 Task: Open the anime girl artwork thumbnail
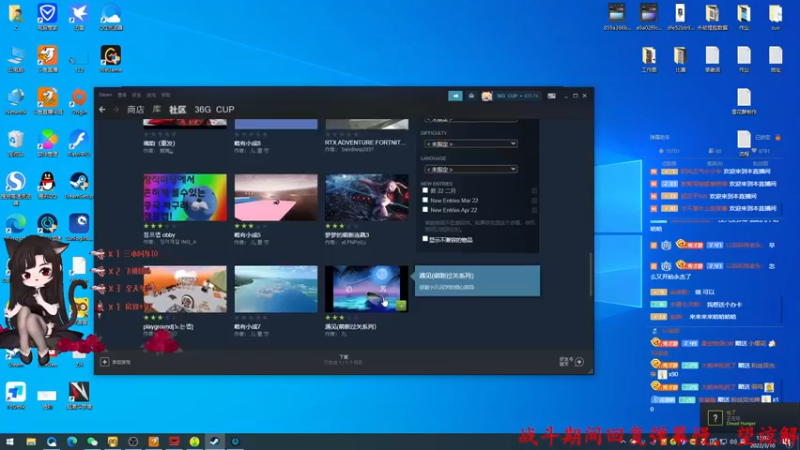pyautogui.click(x=366, y=197)
